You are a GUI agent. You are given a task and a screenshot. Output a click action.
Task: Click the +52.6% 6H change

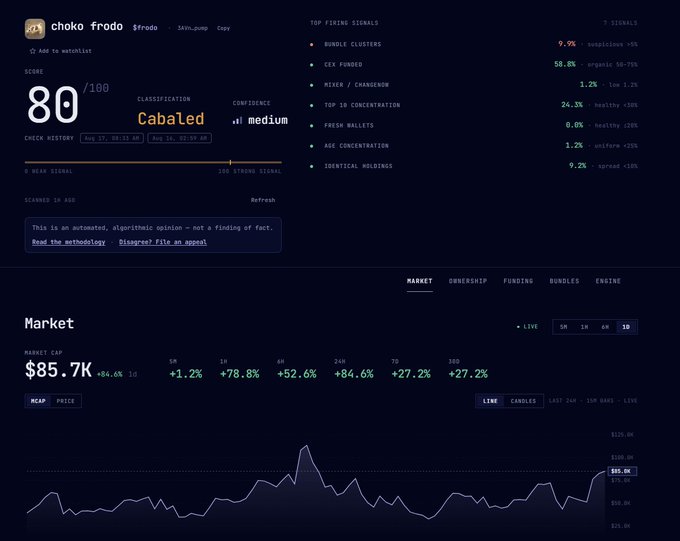pos(297,374)
